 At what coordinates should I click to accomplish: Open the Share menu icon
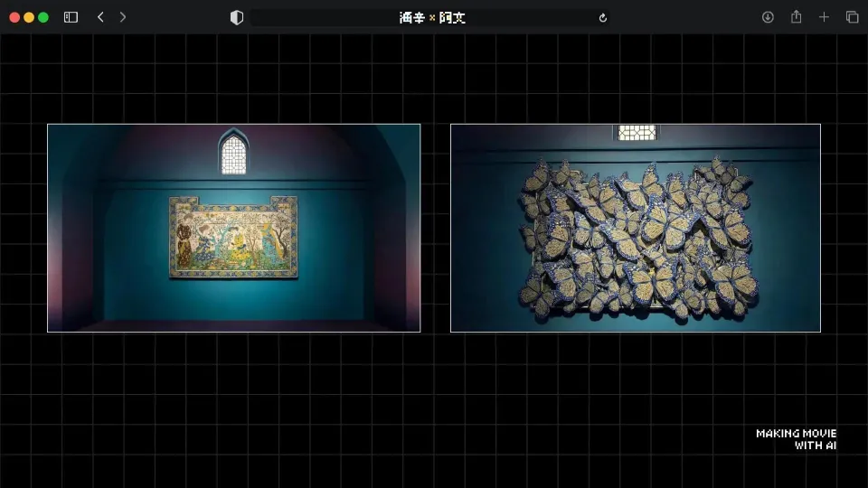pos(796,17)
